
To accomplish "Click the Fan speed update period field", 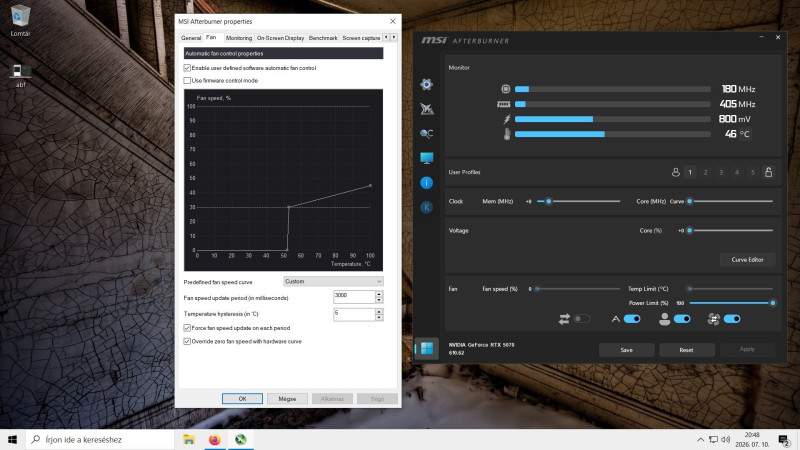I will coord(354,297).
